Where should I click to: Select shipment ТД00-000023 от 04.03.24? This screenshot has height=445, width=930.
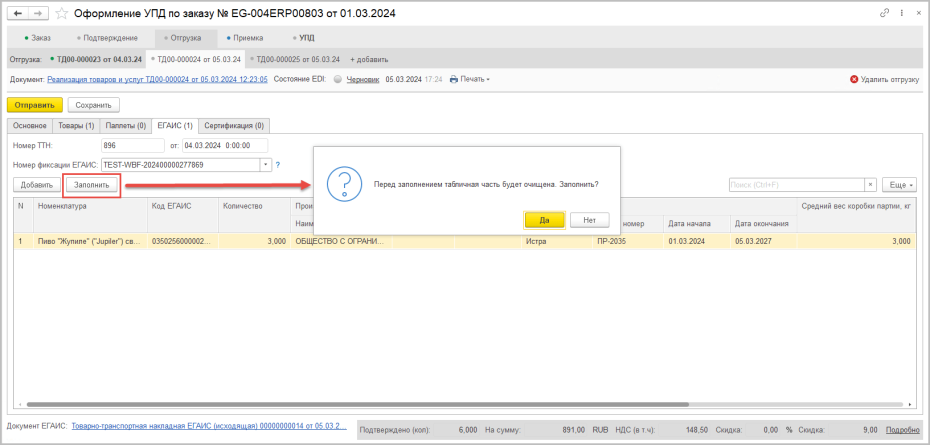(x=95, y=59)
